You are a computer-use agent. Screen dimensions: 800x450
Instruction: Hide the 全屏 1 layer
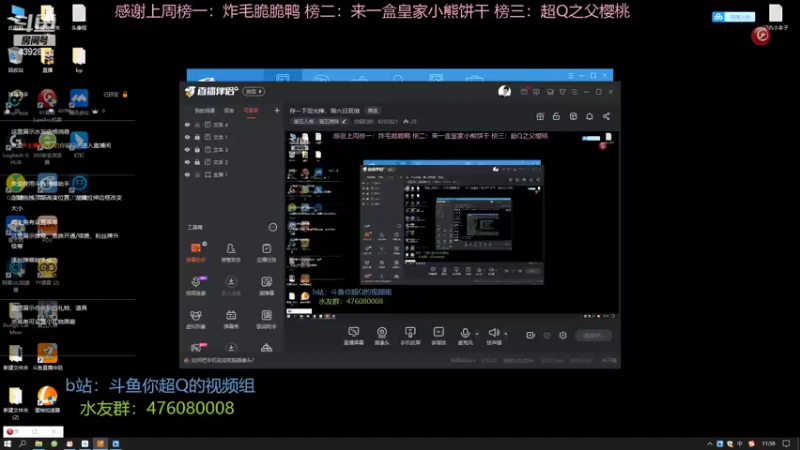(187, 174)
